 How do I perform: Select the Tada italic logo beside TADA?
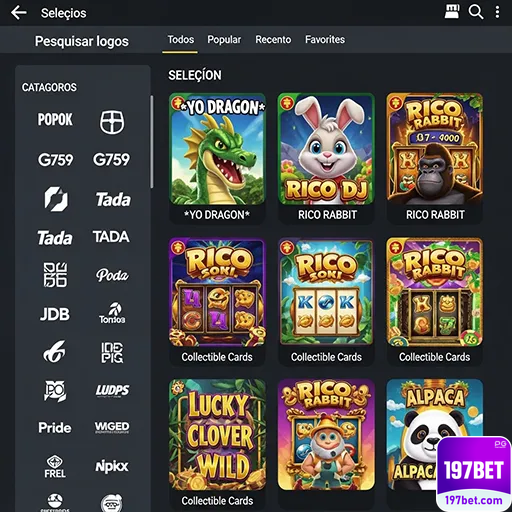55,238
